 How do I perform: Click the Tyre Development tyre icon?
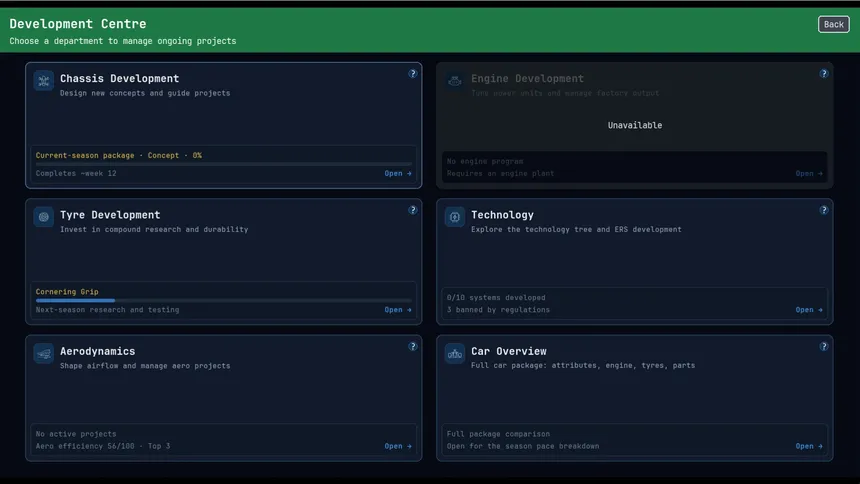(43, 217)
